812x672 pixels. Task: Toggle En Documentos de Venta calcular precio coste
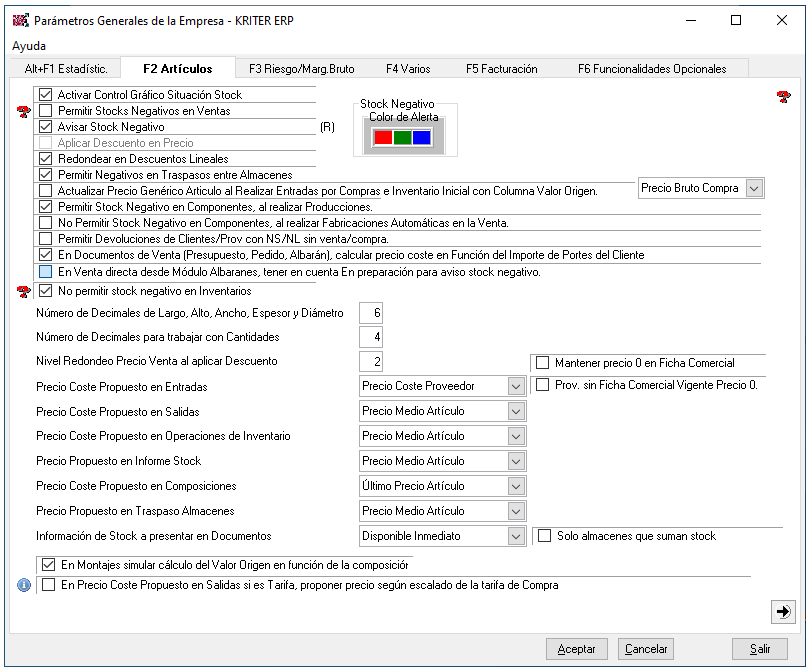(x=46, y=255)
